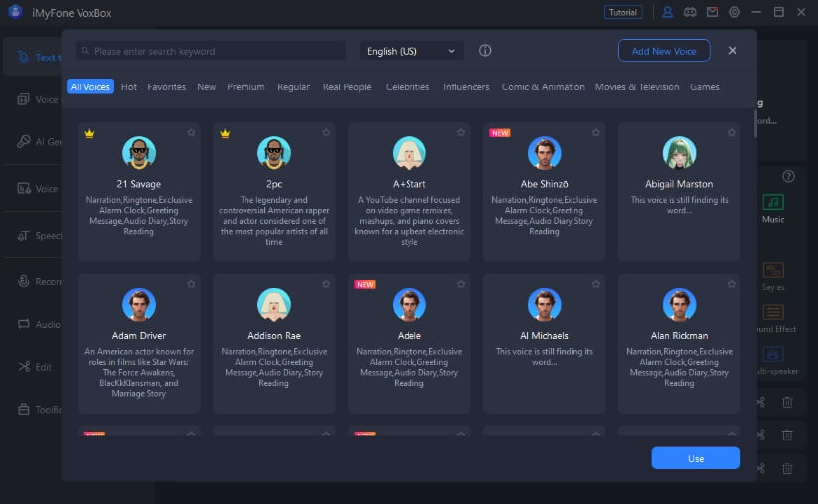Close the voice selection dialog
Viewport: 818px width, 504px height.
coord(733,50)
